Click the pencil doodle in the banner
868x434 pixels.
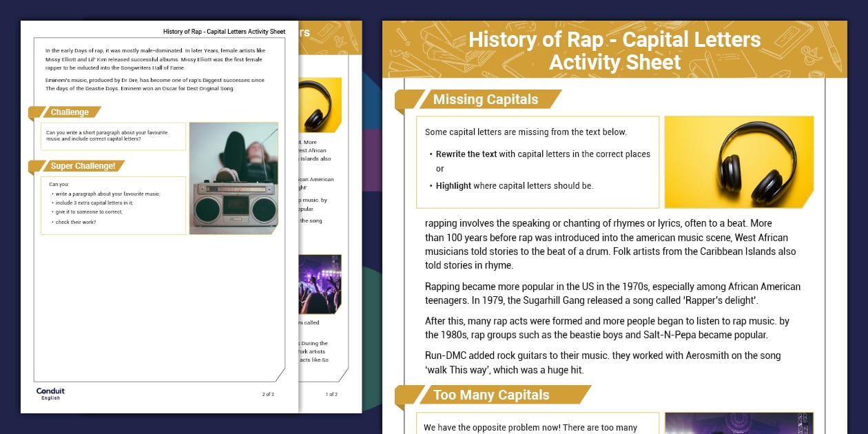831,48
